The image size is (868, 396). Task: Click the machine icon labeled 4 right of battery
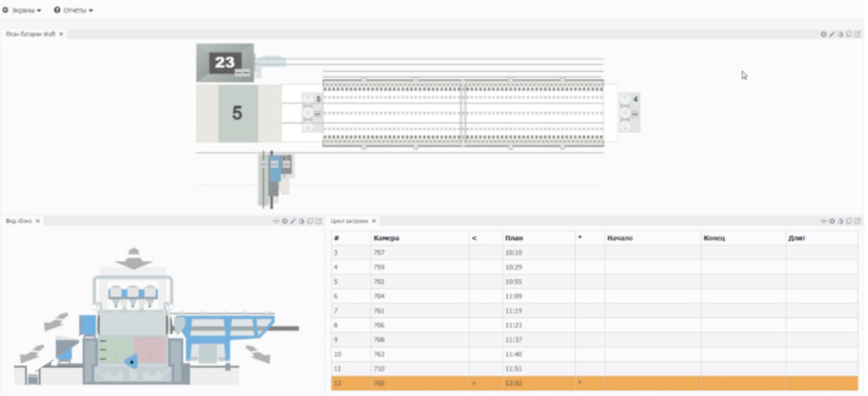coord(630,113)
